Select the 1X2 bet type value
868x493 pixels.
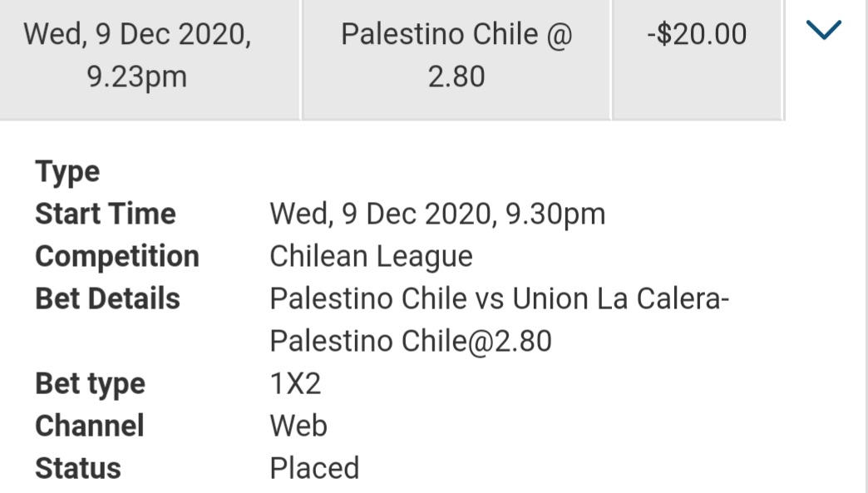[x=295, y=384]
